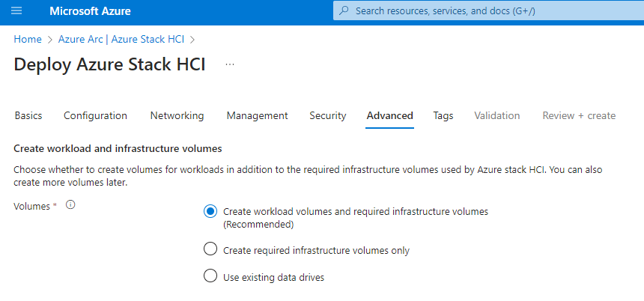The image size is (644, 301).
Task: Navigate to Azure Arc | Azure Stack HCI breadcrumb
Action: (x=121, y=39)
